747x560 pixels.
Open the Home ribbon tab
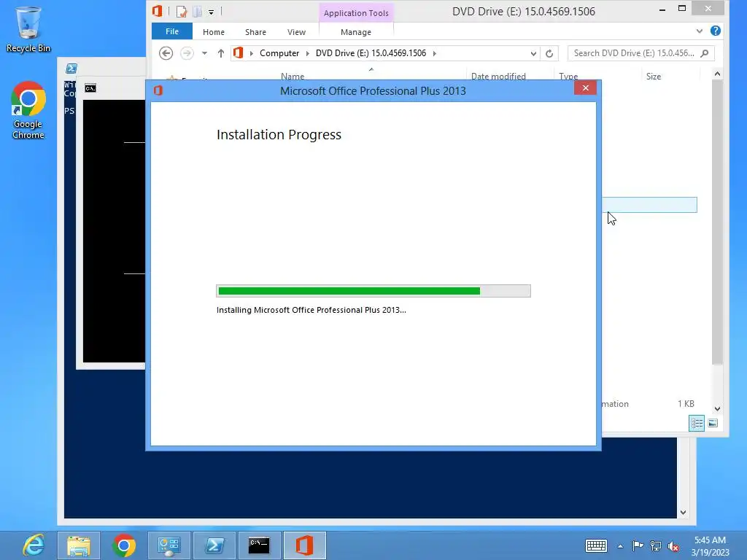(x=214, y=32)
